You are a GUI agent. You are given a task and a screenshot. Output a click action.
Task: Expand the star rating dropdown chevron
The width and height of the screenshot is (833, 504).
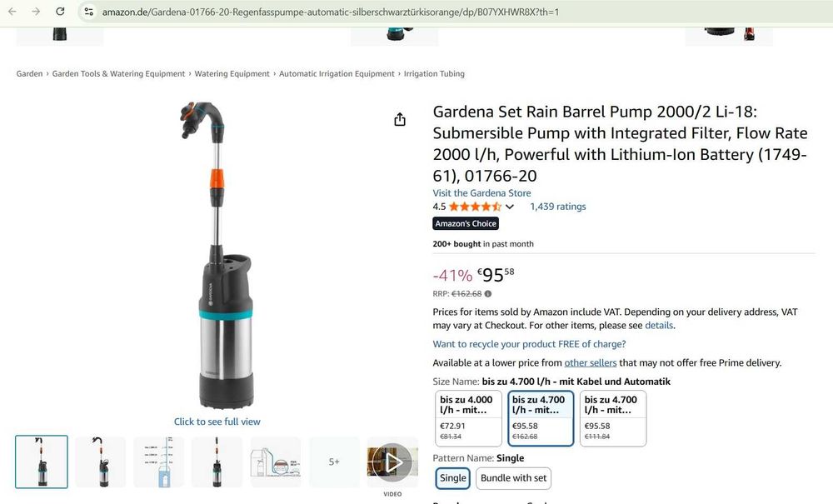click(x=510, y=207)
